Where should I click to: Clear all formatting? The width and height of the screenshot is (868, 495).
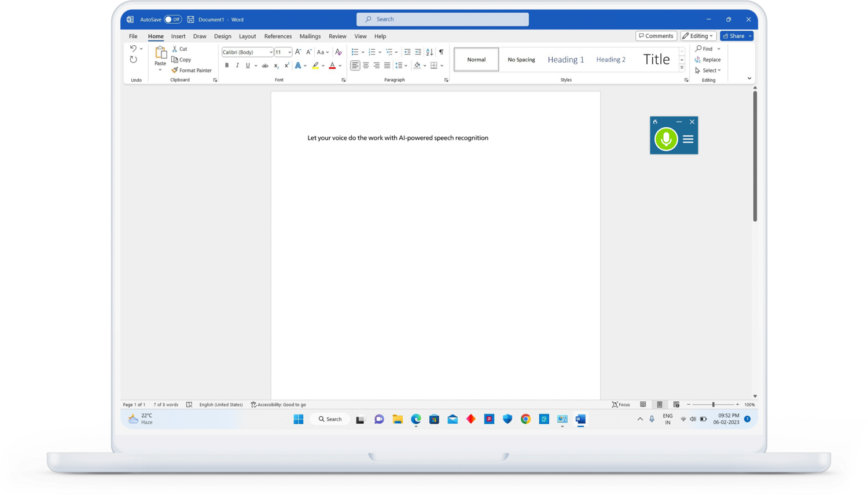click(x=339, y=52)
